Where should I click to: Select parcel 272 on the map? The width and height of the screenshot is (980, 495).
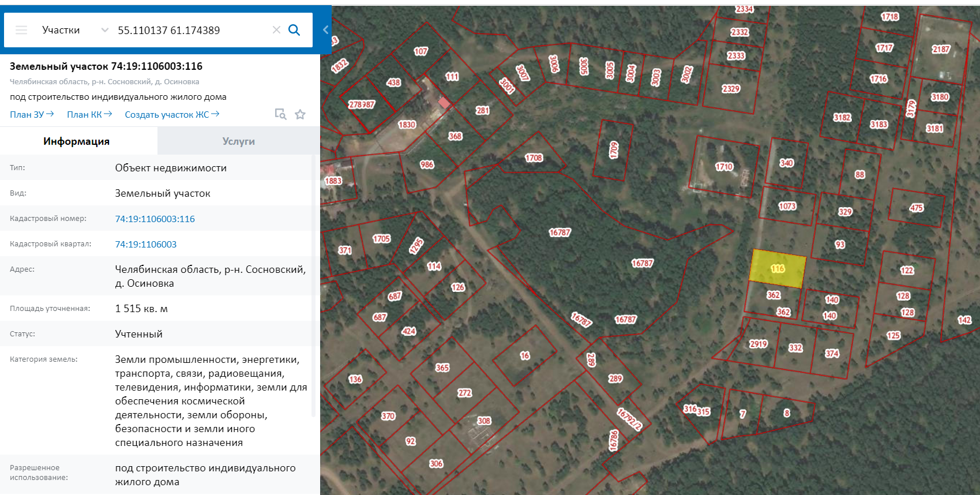[465, 393]
